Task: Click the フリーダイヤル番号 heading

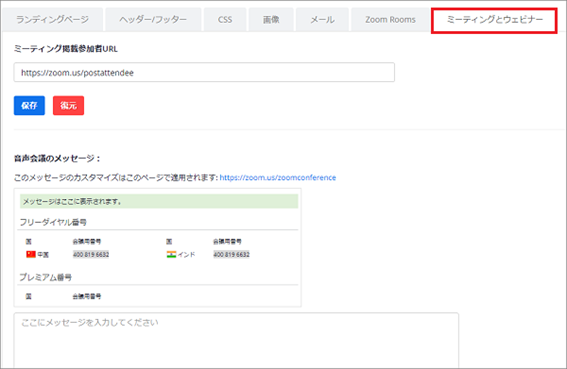Action: [53, 222]
